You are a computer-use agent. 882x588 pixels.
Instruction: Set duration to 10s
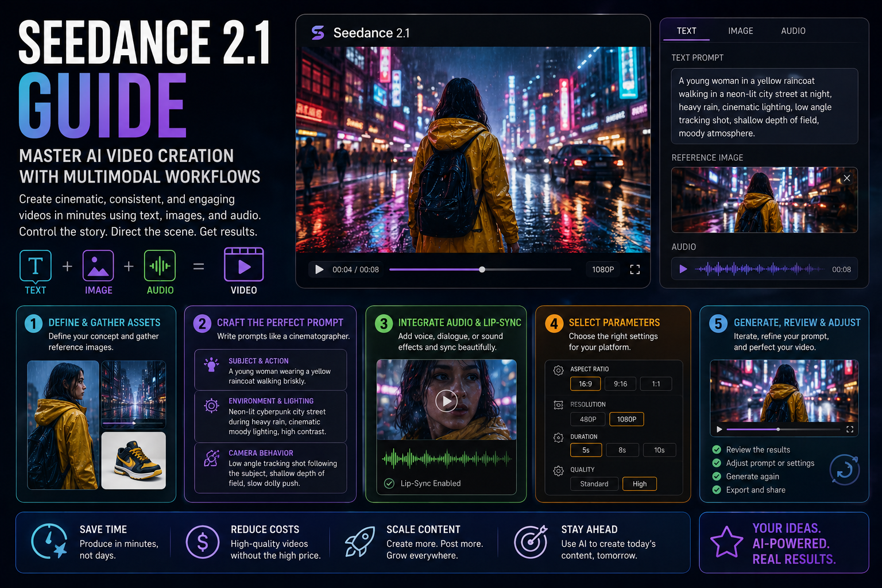(x=659, y=450)
